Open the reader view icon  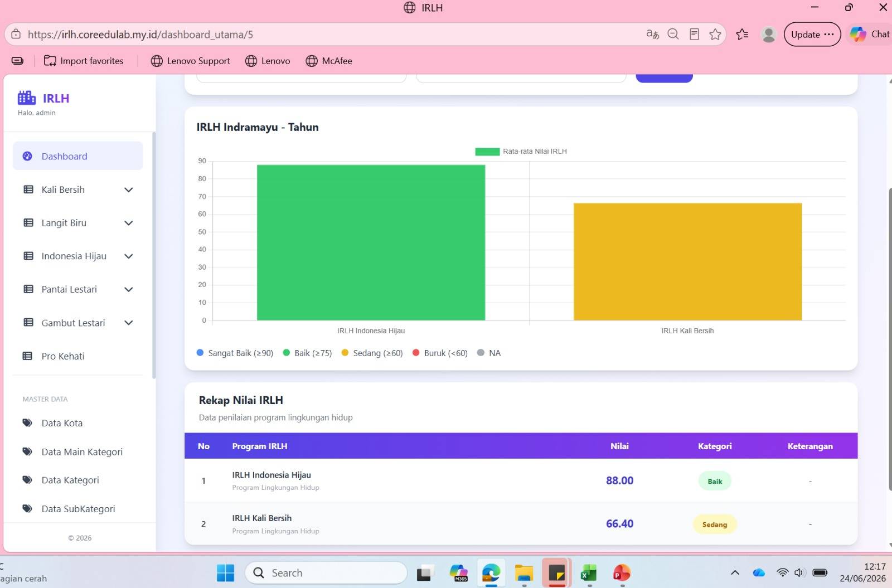694,34
